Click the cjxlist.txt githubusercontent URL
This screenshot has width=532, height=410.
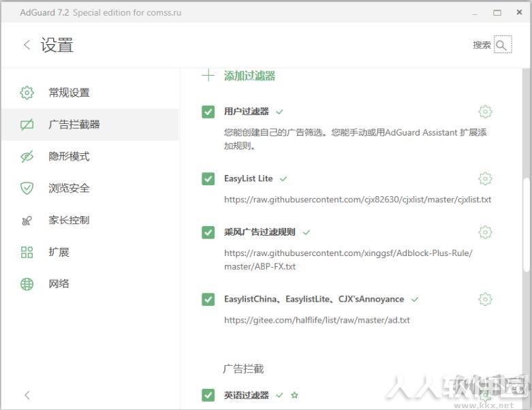[358, 200]
